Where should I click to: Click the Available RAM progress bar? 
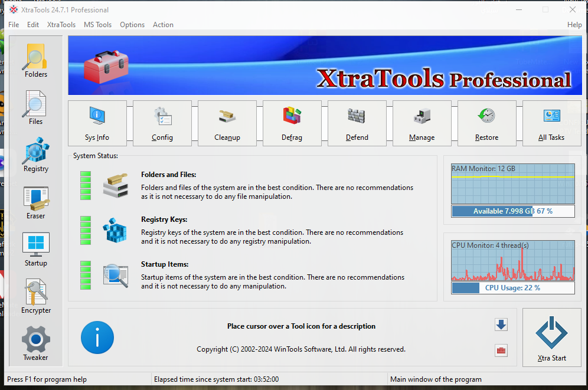pyautogui.click(x=512, y=211)
